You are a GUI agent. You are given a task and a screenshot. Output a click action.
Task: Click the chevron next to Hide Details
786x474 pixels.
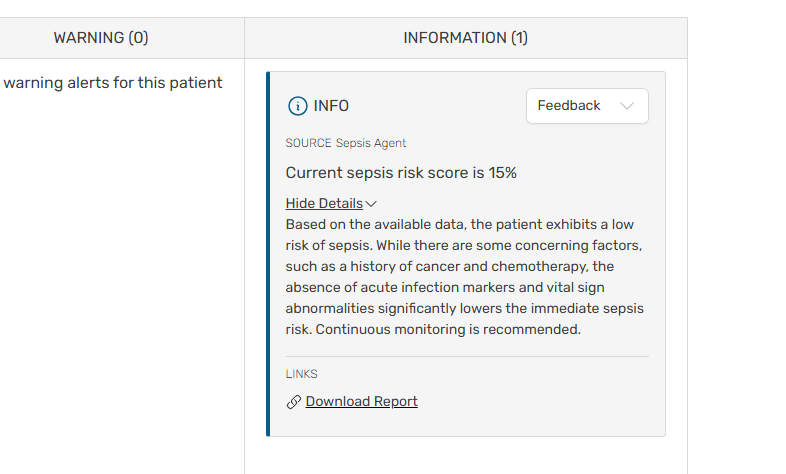tap(371, 204)
